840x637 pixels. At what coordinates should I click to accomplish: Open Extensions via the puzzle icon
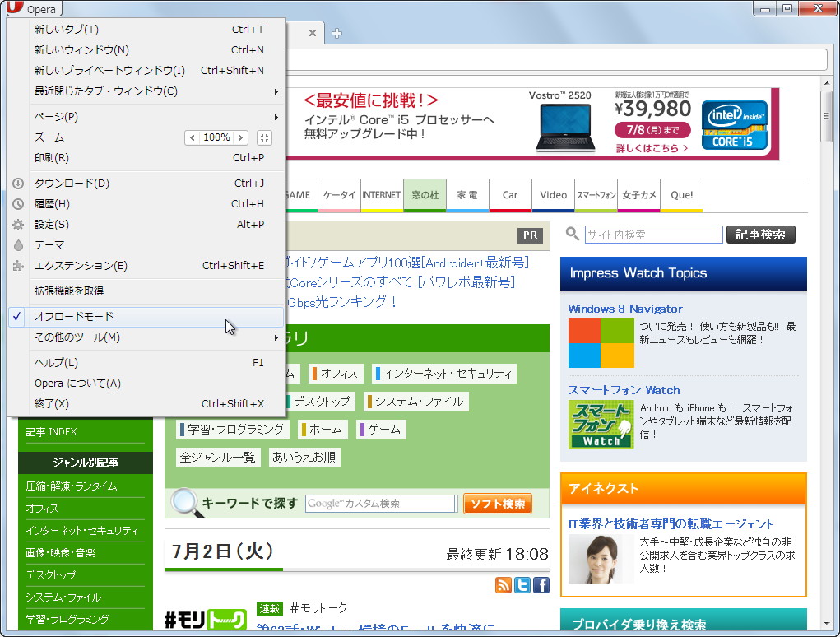click(x=18, y=265)
